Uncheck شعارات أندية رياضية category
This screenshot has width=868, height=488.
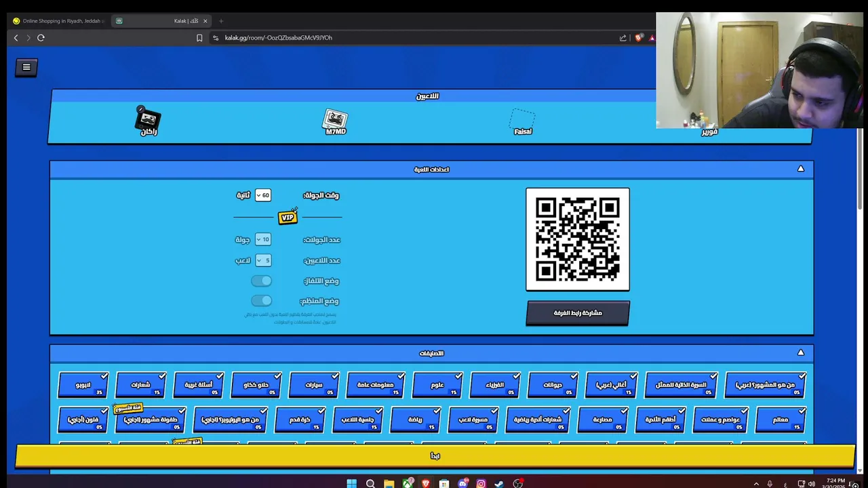point(538,420)
